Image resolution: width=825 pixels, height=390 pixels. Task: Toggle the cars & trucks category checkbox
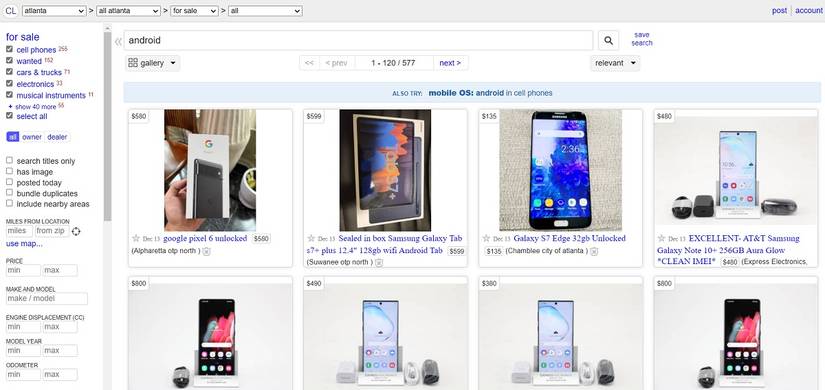coord(9,72)
